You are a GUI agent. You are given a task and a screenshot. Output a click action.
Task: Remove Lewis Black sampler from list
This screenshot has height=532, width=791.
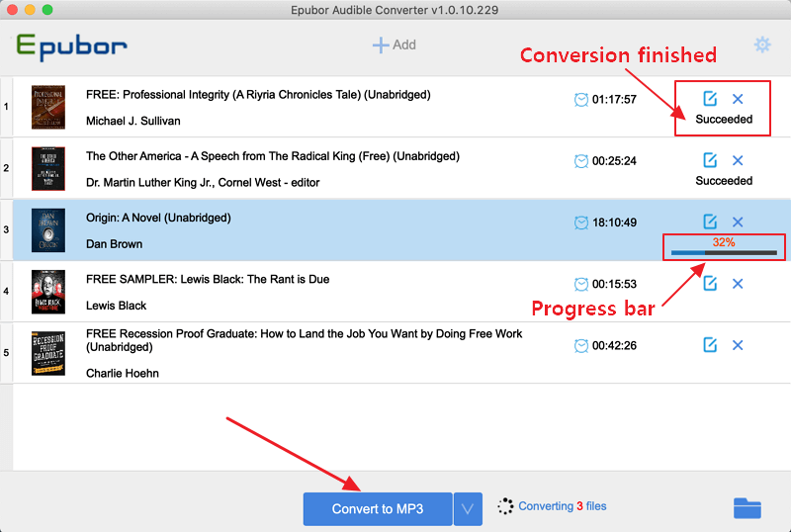click(738, 284)
